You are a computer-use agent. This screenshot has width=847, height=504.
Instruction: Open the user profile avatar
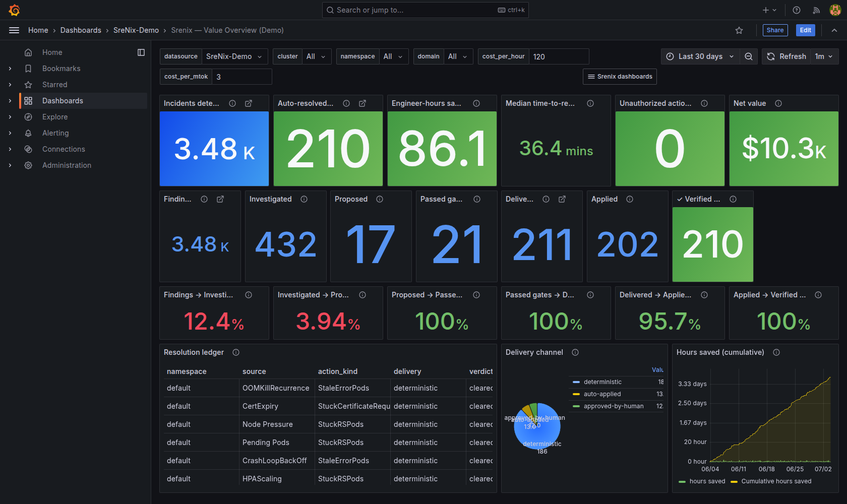835,10
